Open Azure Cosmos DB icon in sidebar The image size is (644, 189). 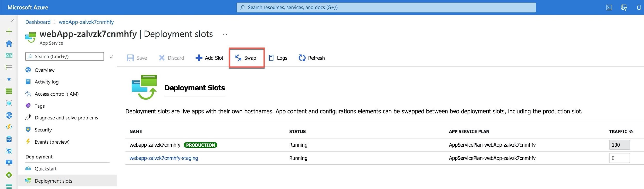click(9, 151)
